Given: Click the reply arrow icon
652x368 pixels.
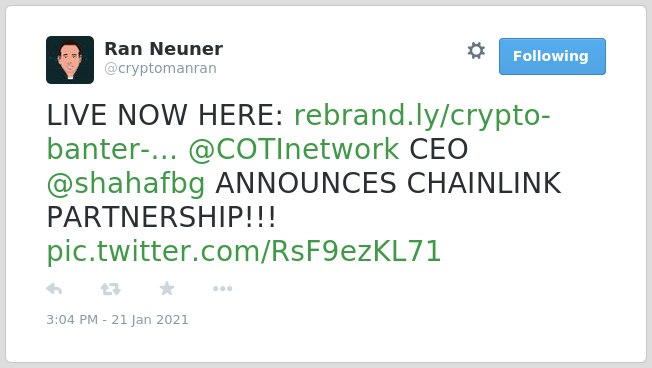Looking at the screenshot, I should pyautogui.click(x=54, y=289).
